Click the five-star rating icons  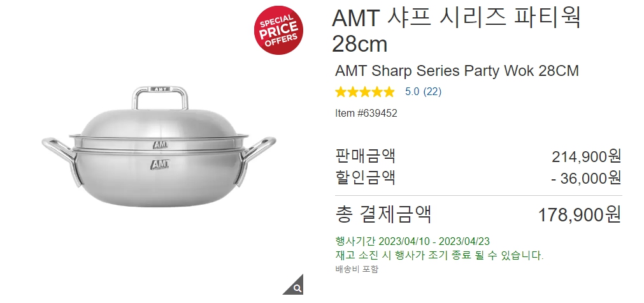(365, 92)
